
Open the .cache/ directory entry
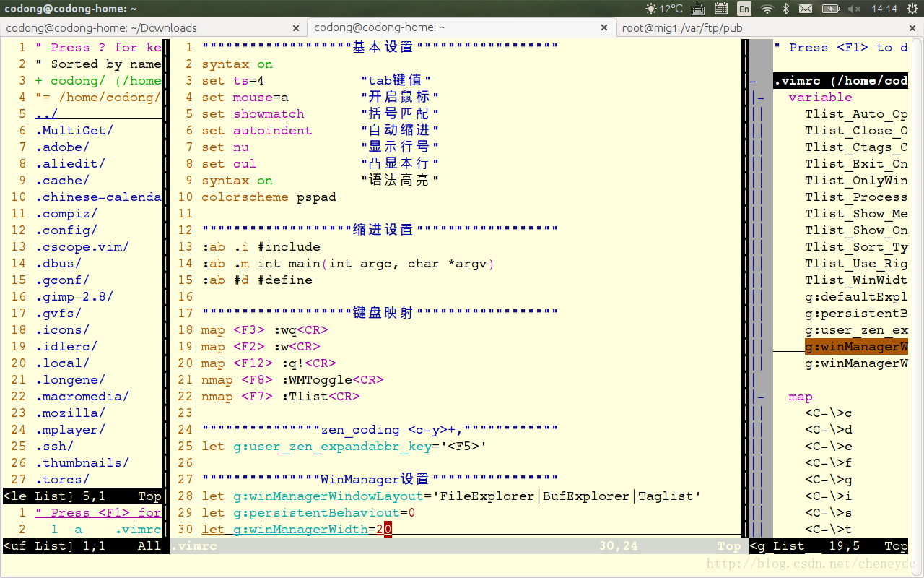point(63,181)
